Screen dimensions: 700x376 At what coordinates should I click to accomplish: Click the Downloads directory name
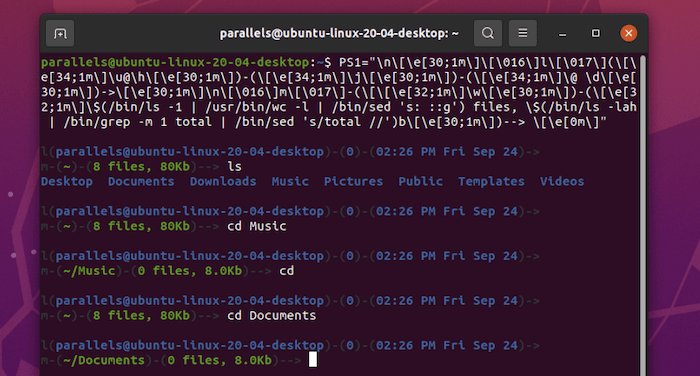223,181
